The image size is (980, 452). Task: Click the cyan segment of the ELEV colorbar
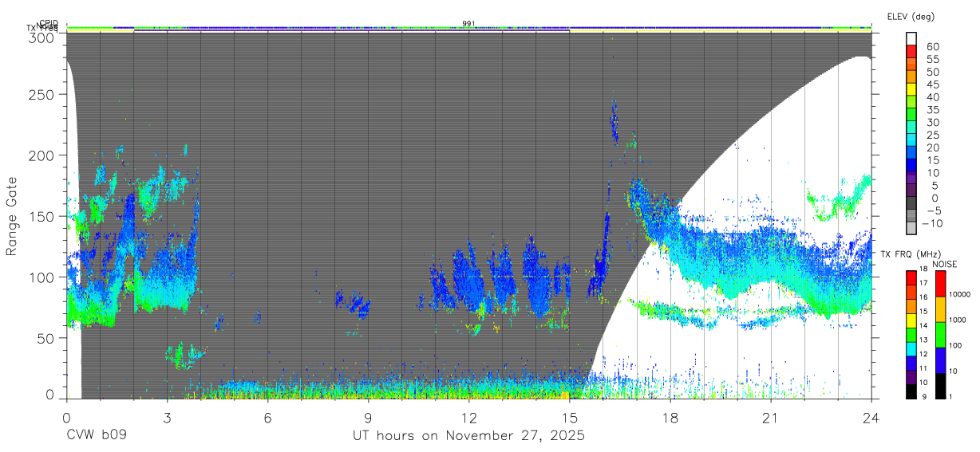point(912,140)
